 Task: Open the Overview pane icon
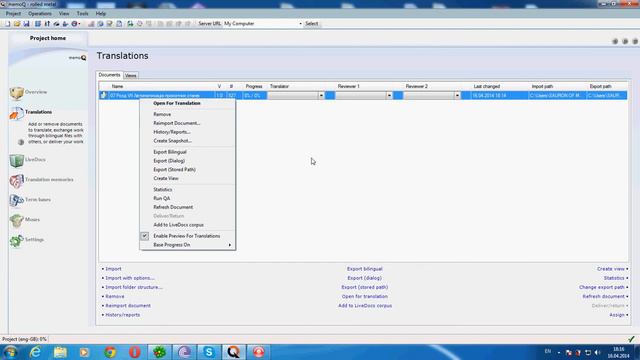(x=16, y=93)
